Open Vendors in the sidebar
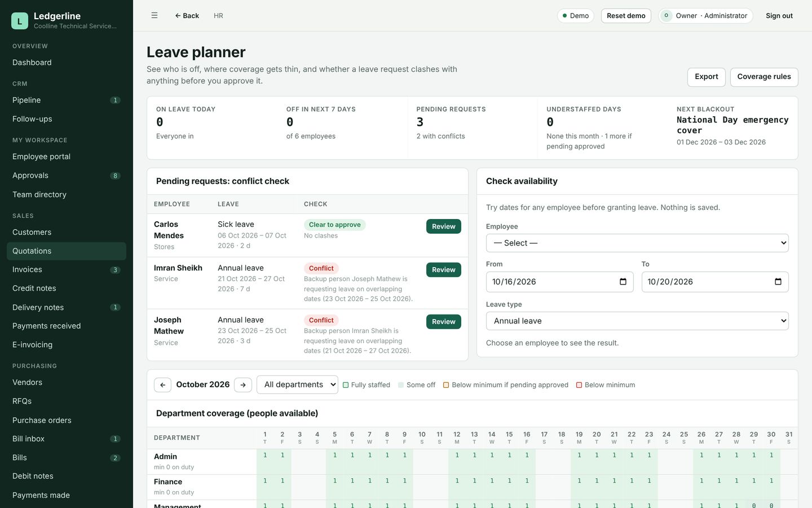The image size is (812, 508). (x=67, y=383)
